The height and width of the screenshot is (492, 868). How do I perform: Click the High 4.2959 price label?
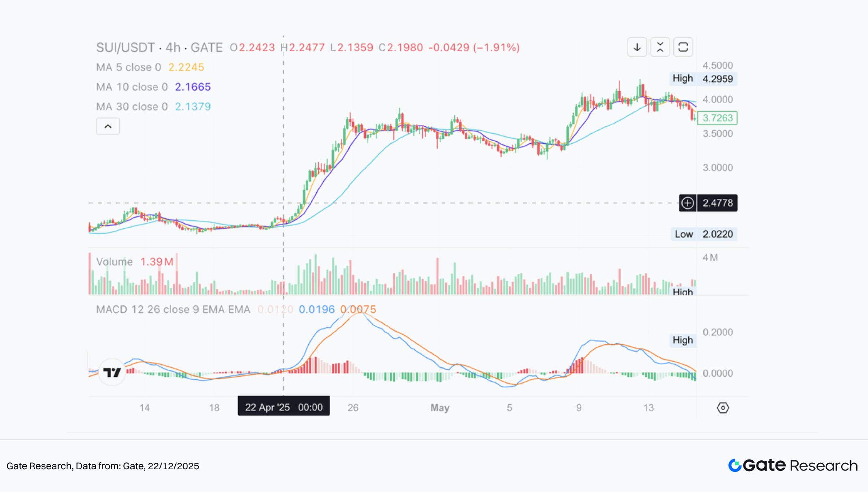pos(703,79)
